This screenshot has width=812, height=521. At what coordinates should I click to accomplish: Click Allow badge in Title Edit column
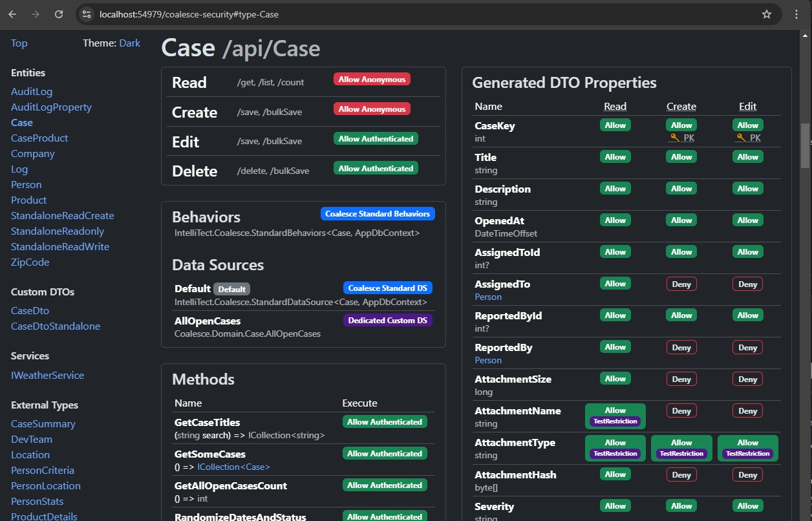point(748,157)
